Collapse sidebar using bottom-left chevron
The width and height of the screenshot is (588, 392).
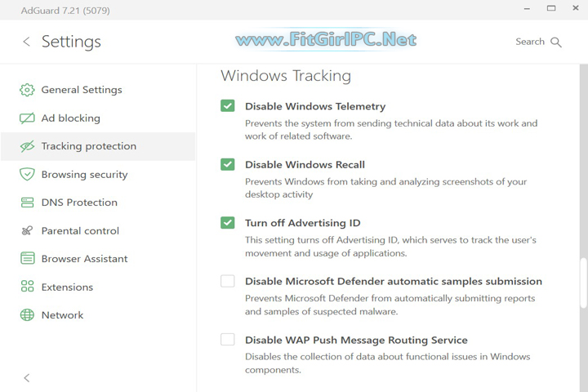tap(27, 378)
